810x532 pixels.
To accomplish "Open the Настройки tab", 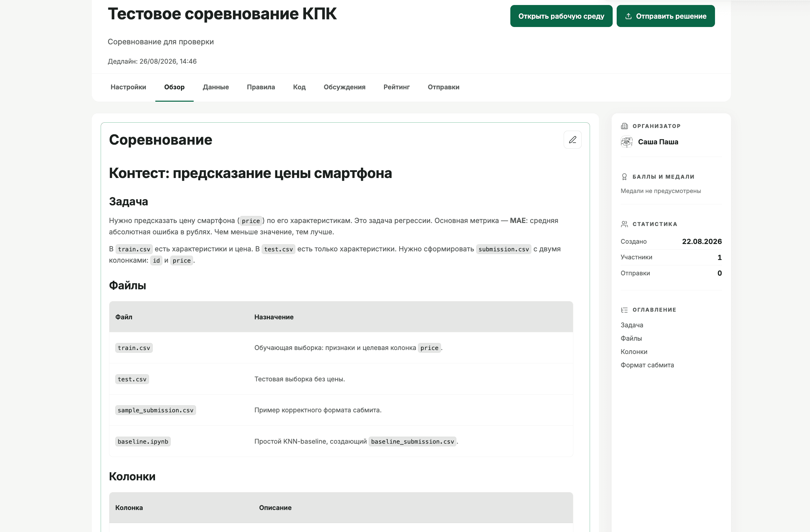I will click(128, 87).
